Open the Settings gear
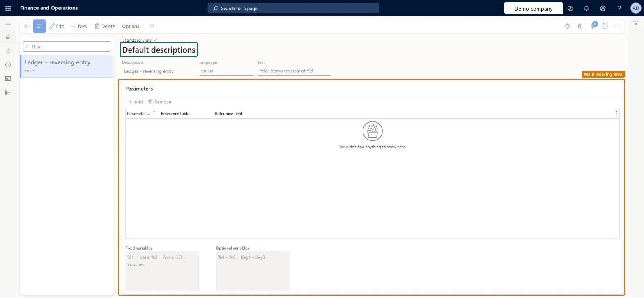This screenshot has height=298, width=644. (603, 8)
